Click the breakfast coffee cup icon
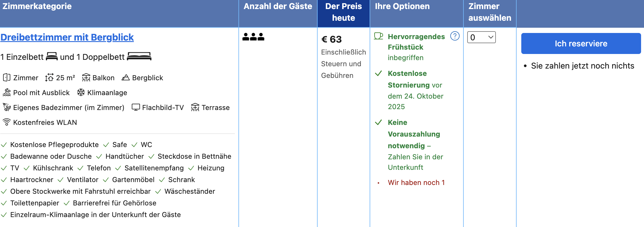Viewport: 644px width, 227px height. pos(378,36)
